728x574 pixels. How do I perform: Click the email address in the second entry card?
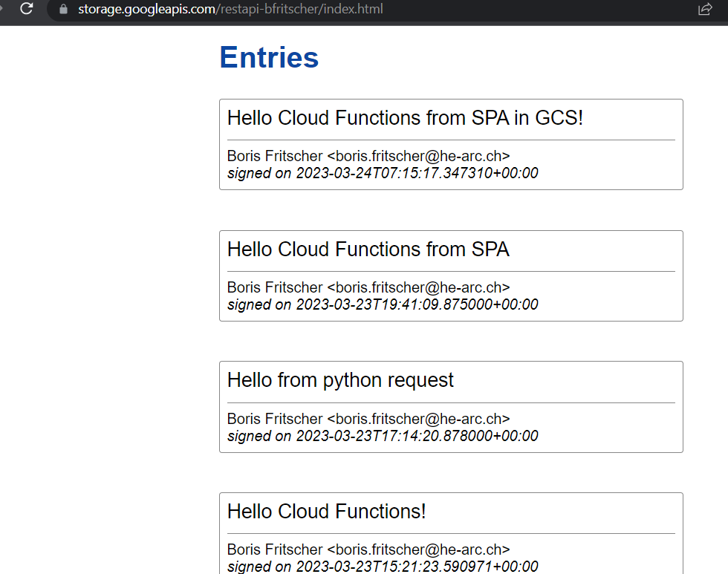point(418,288)
